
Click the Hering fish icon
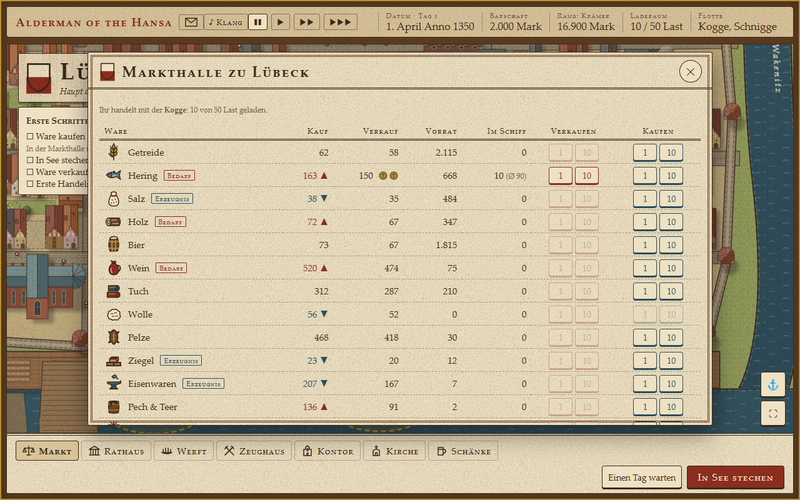coord(114,176)
